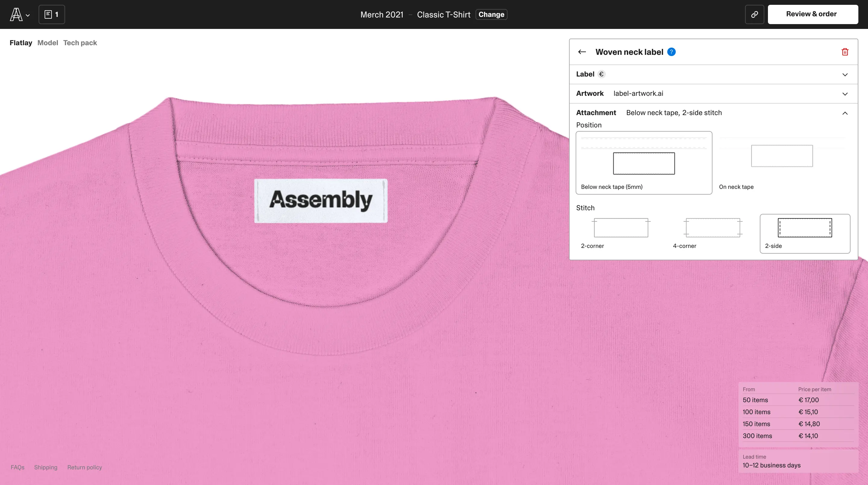Image resolution: width=868 pixels, height=485 pixels.
Task: Click the Review & order button
Action: [x=813, y=14]
